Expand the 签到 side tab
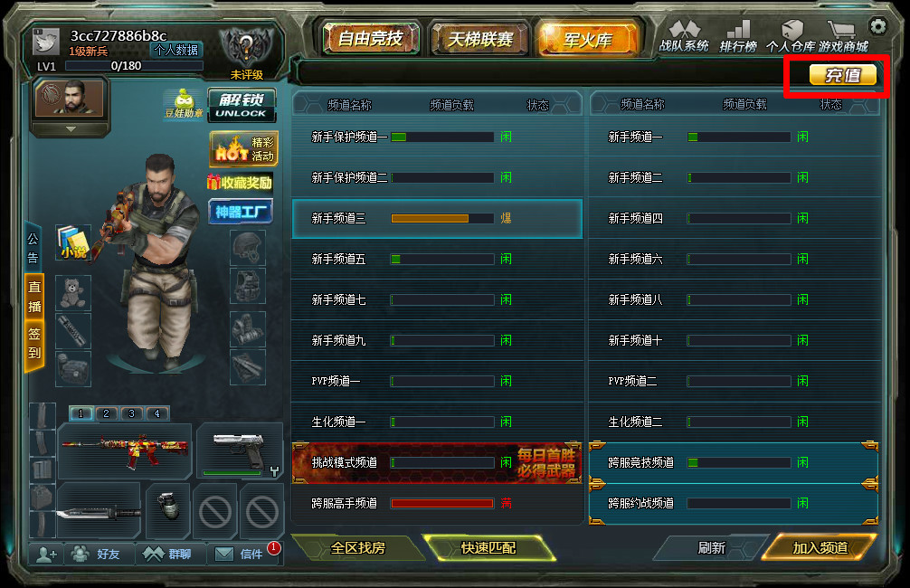Image resolution: width=910 pixels, height=588 pixels. tap(34, 343)
